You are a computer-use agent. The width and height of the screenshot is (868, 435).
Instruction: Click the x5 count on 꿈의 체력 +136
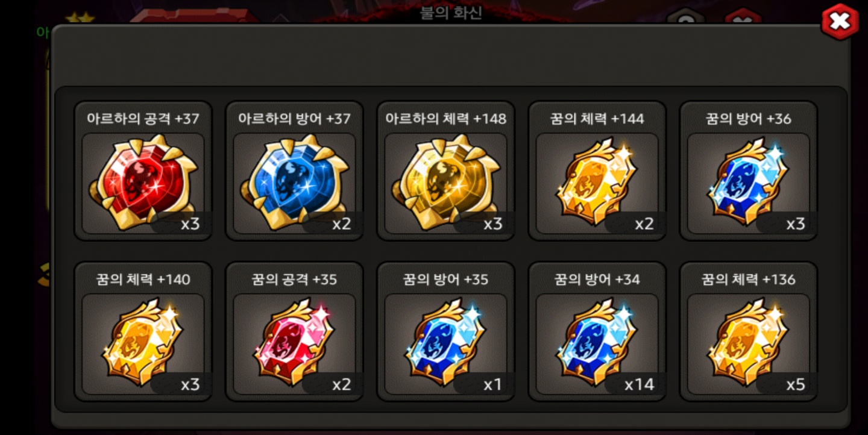[x=795, y=384]
